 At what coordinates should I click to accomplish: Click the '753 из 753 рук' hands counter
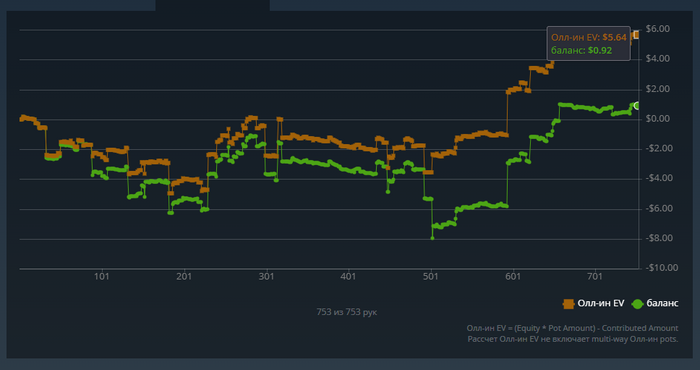point(347,312)
